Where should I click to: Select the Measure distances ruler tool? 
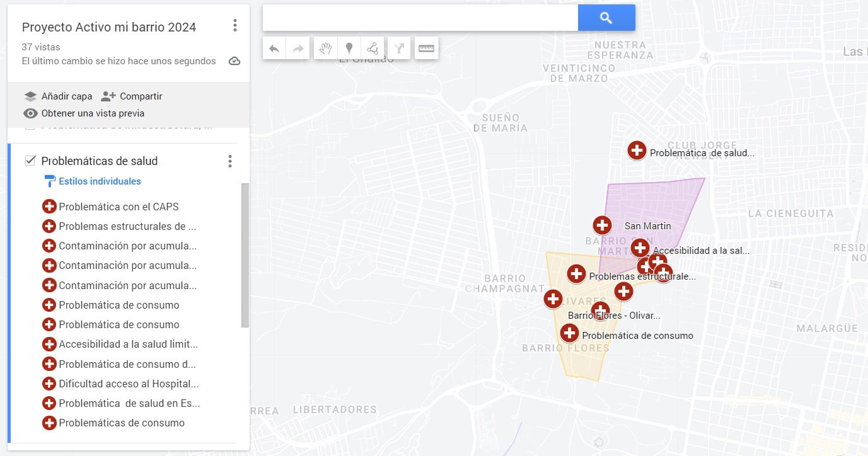[427, 48]
